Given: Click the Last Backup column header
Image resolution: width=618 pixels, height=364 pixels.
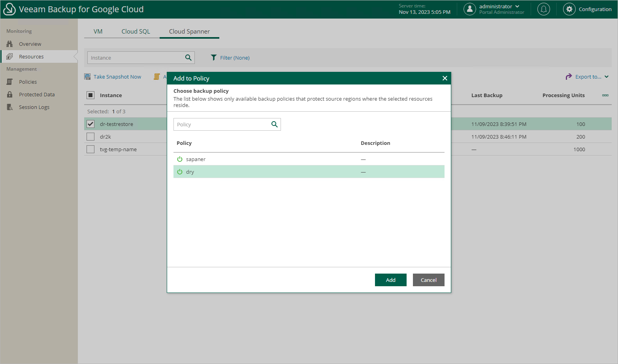Looking at the screenshot, I should pyautogui.click(x=487, y=95).
